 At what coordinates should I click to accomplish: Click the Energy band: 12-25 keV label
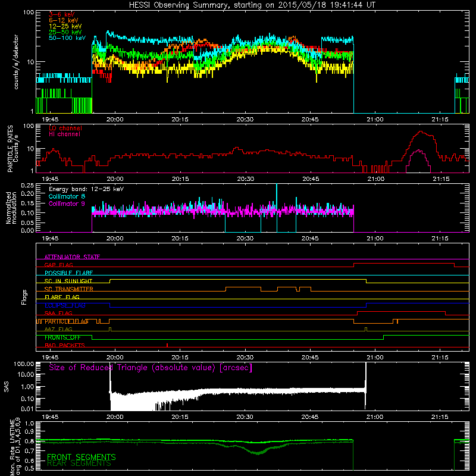86,189
